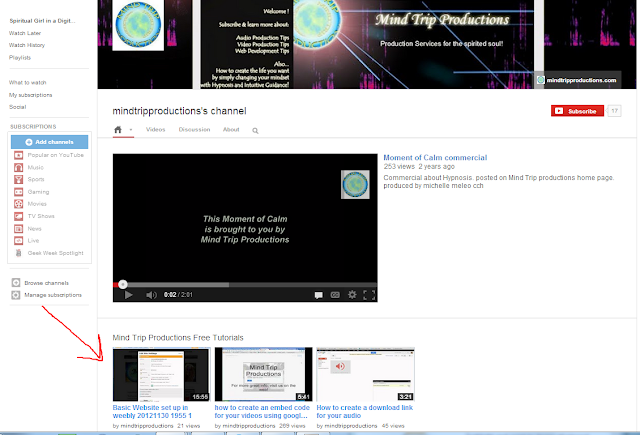Select the Geek Week Spotlight text
The image size is (640, 435).
click(x=56, y=253)
